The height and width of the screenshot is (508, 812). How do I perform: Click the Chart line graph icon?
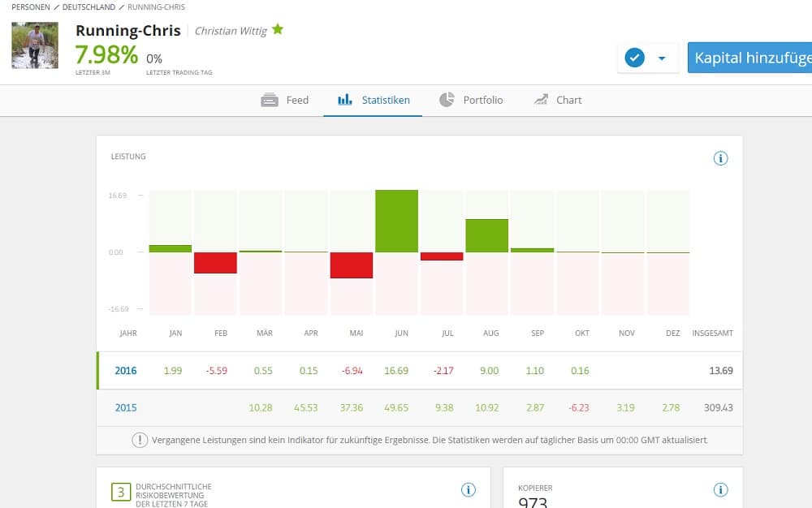(541, 100)
